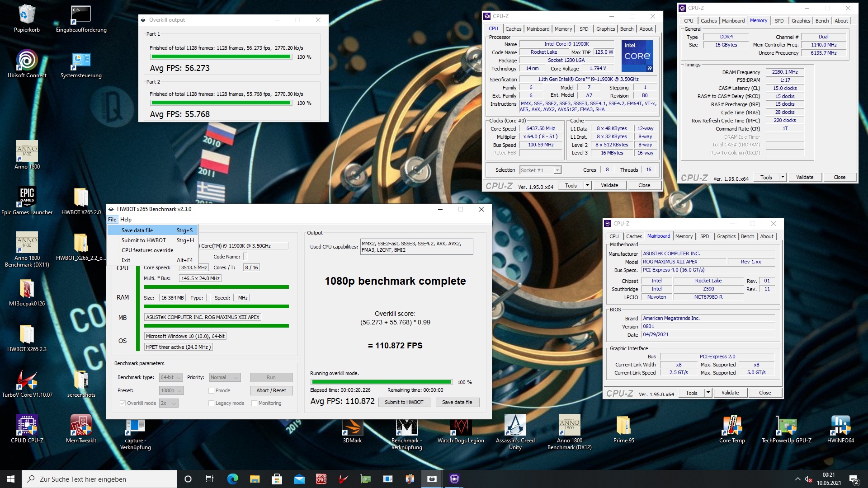
Task: Click Running overkill mode progress bar
Action: tap(381, 382)
